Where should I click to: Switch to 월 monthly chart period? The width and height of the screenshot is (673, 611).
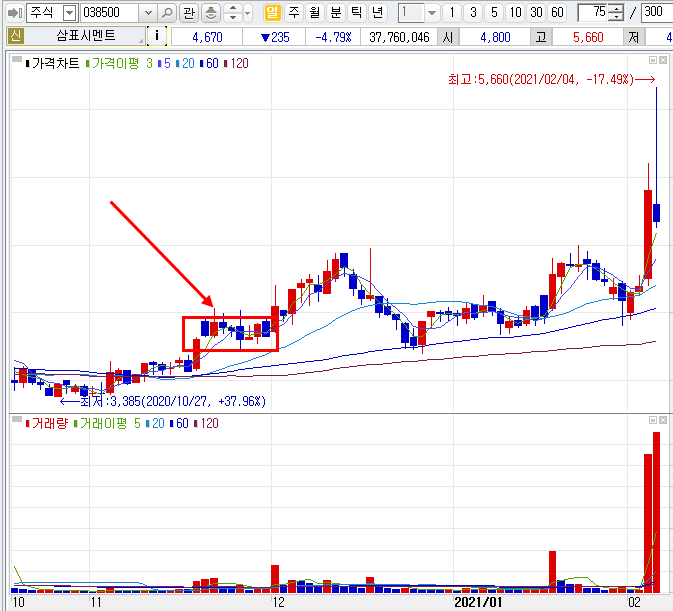click(315, 13)
